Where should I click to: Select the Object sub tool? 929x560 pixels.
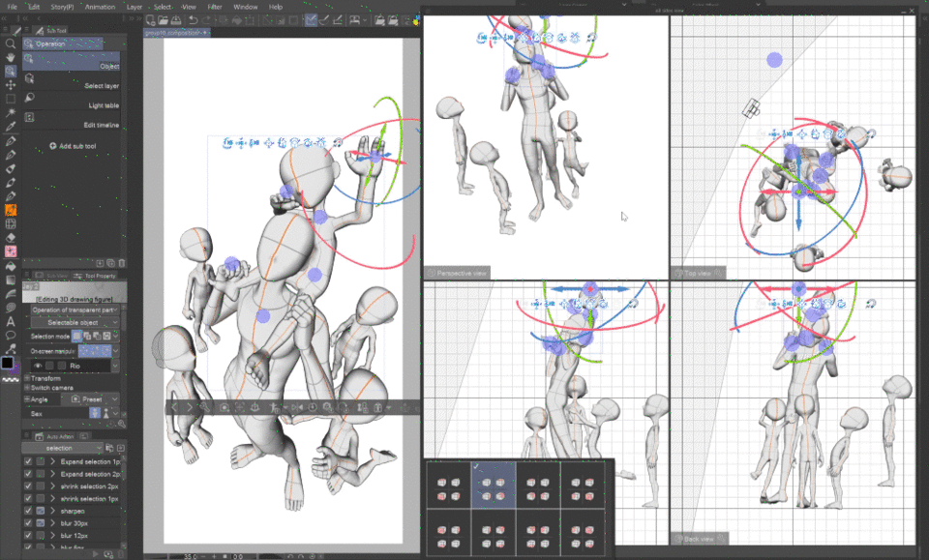[x=71, y=62]
